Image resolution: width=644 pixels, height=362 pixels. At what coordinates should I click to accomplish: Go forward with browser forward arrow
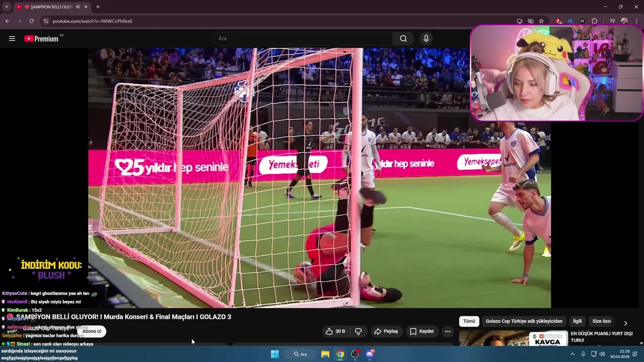point(19,21)
